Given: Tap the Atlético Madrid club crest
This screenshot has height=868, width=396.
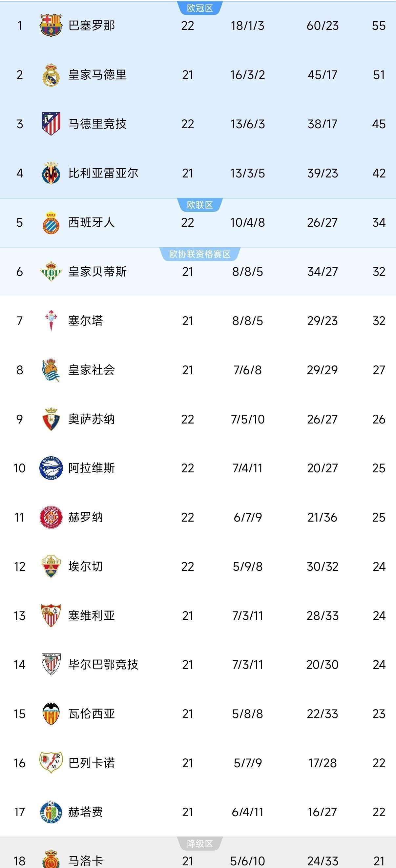Looking at the screenshot, I should click(51, 124).
